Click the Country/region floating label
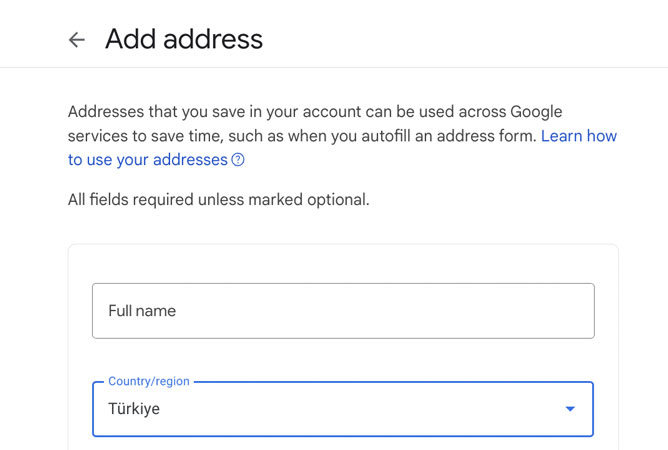668x450 pixels. (148, 381)
